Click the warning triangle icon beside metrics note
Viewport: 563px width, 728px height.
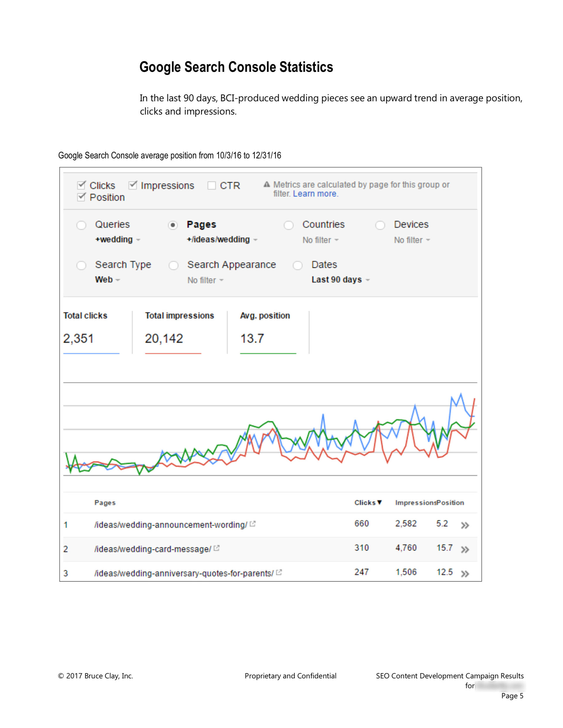[267, 184]
